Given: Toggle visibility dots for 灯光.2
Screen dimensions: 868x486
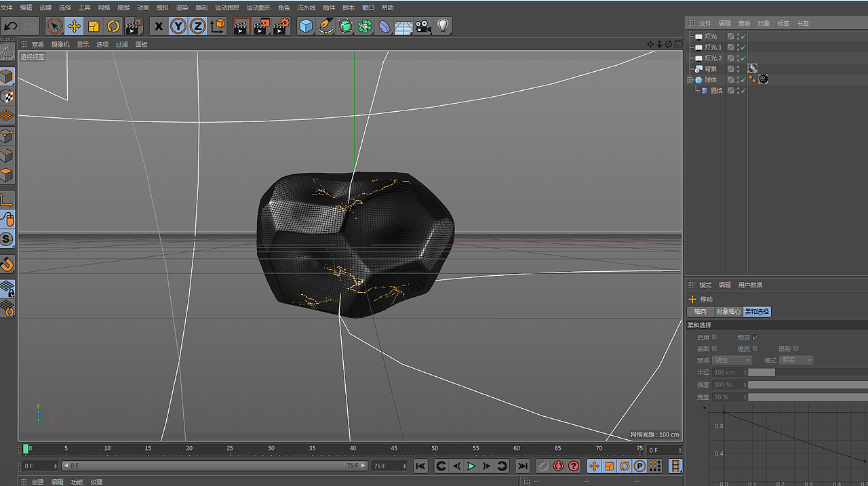Looking at the screenshot, I should tap(737, 58).
